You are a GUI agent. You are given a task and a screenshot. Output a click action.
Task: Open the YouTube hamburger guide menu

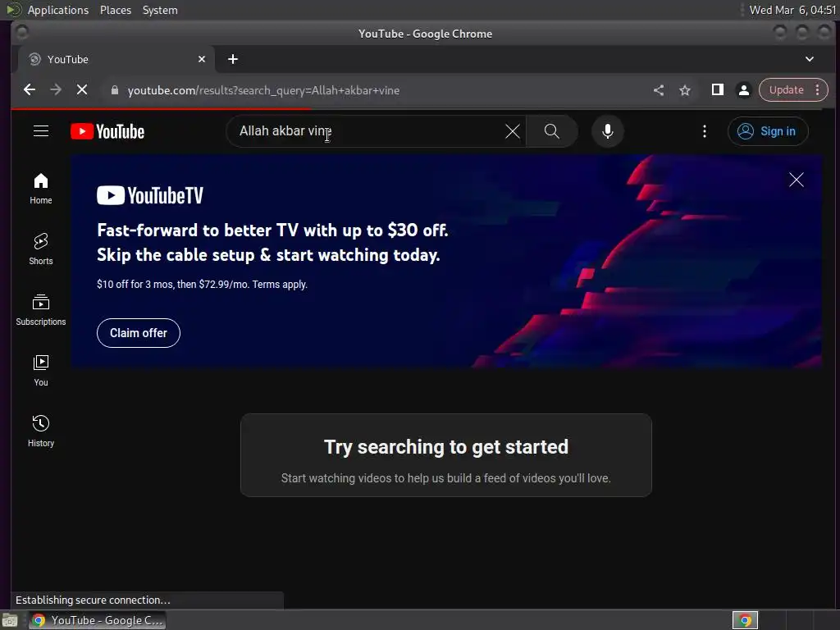[41, 131]
